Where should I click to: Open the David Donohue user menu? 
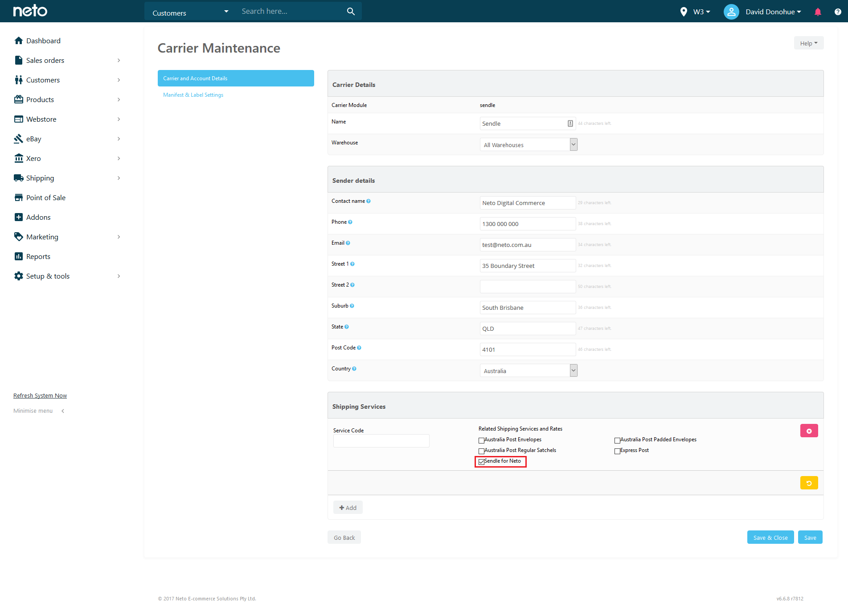[x=773, y=12]
